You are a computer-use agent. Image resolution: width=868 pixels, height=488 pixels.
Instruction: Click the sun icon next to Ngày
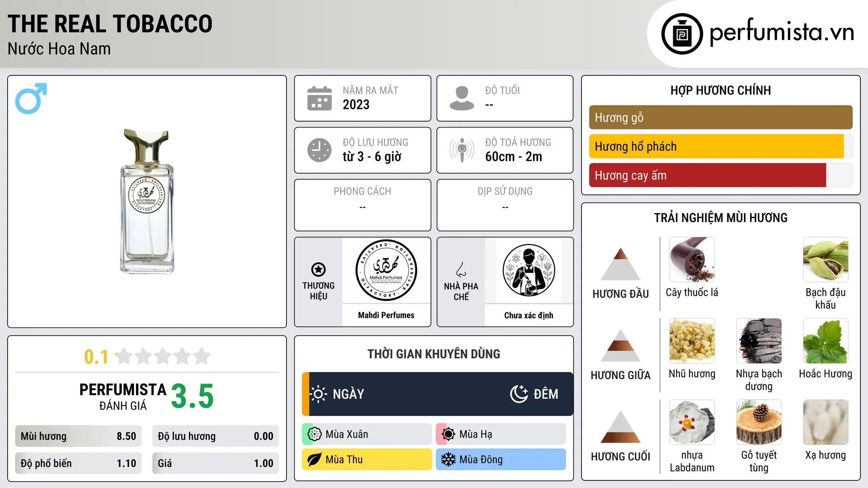tap(318, 394)
